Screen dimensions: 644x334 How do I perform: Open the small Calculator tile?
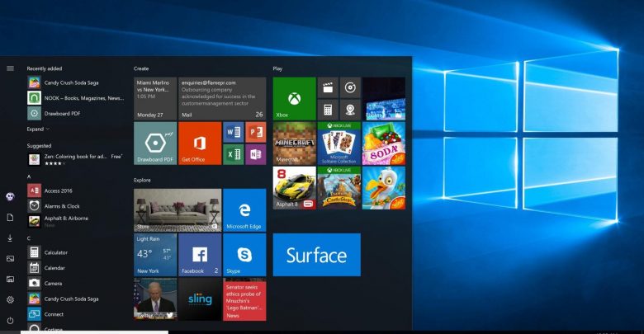click(328, 110)
